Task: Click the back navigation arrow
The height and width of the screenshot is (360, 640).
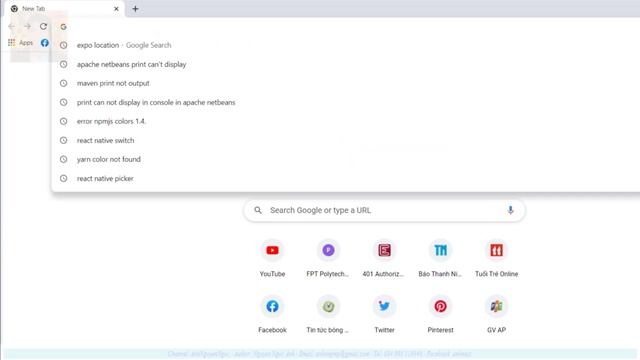Action: click(11, 27)
